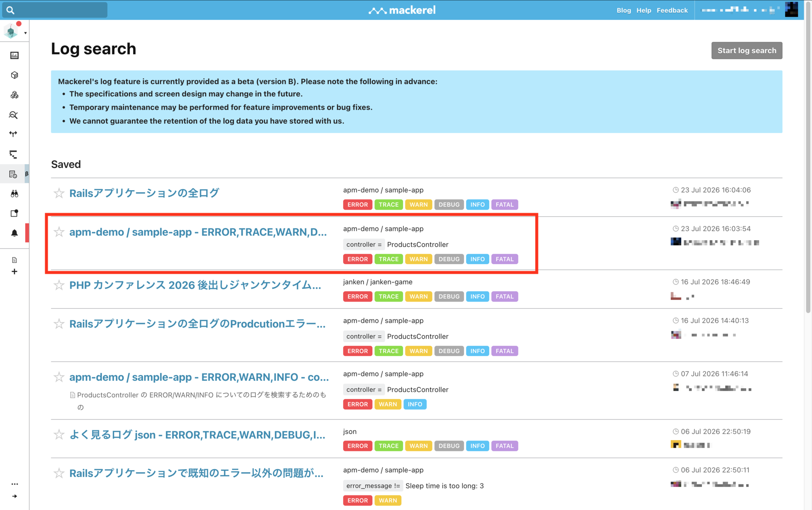Open saved search Railsアプリケーションの全ログ
This screenshot has height=510, width=812.
click(144, 193)
